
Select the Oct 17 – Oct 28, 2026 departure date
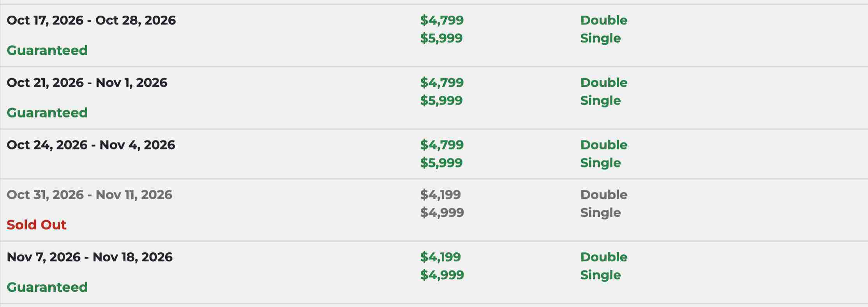click(x=91, y=20)
